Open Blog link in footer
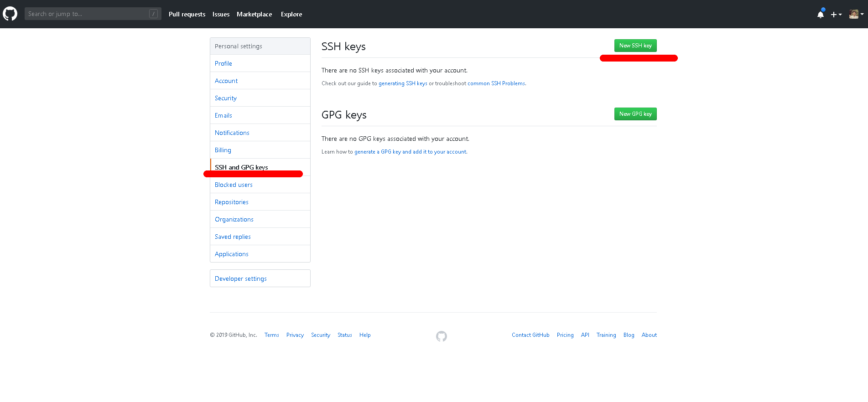 (629, 335)
